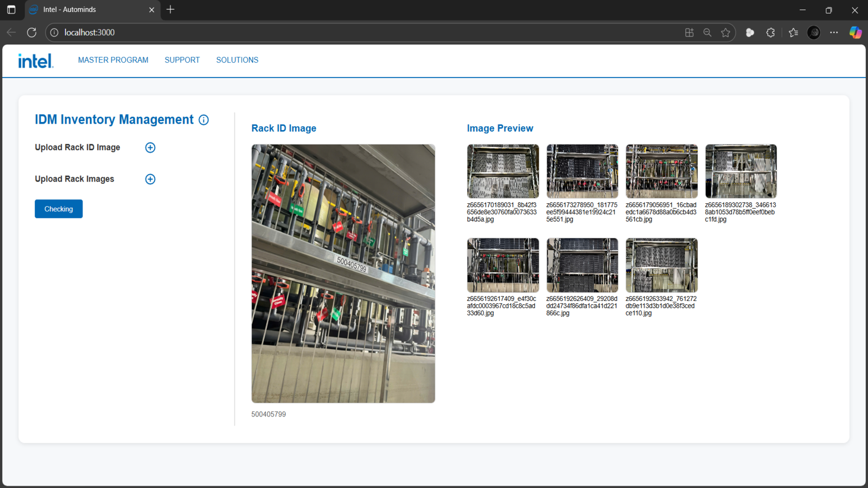Viewport: 868px width, 488px height.
Task: Bookmark this page with the star icon
Action: click(x=726, y=33)
